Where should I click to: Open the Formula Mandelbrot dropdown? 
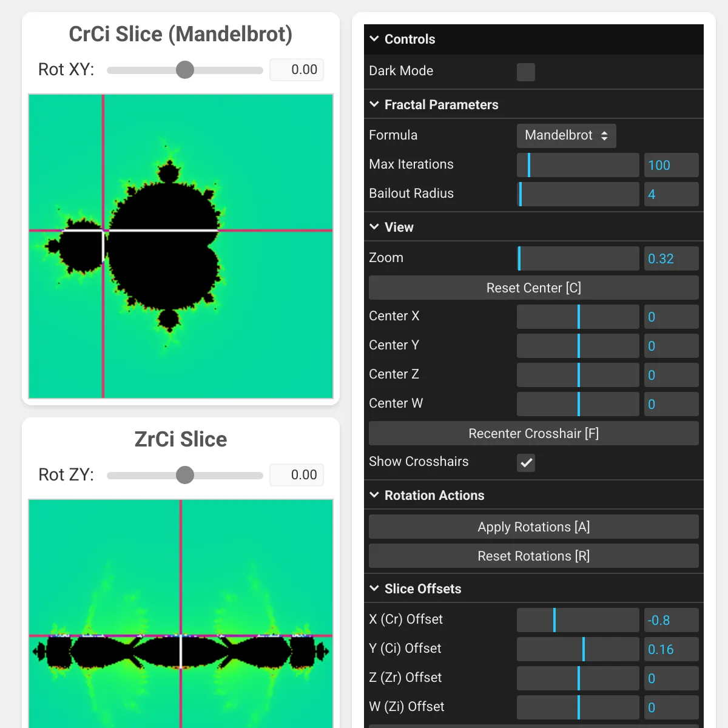click(x=567, y=135)
